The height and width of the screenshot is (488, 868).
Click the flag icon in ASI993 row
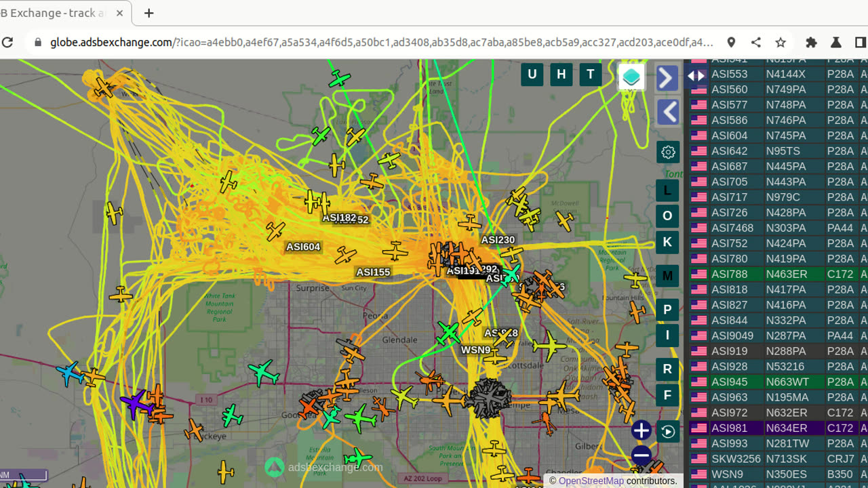click(698, 443)
